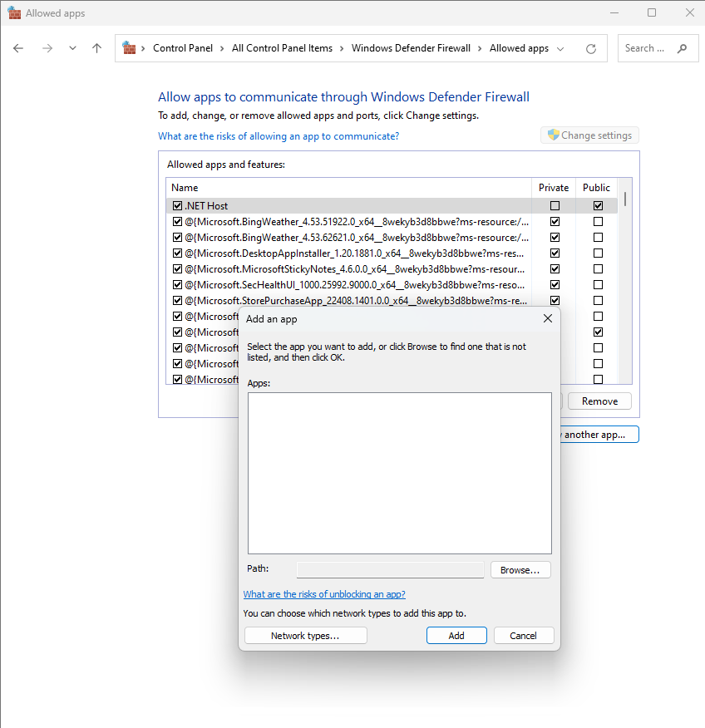
Task: Click the allowed apps list scrollbar thumb
Action: click(625, 199)
